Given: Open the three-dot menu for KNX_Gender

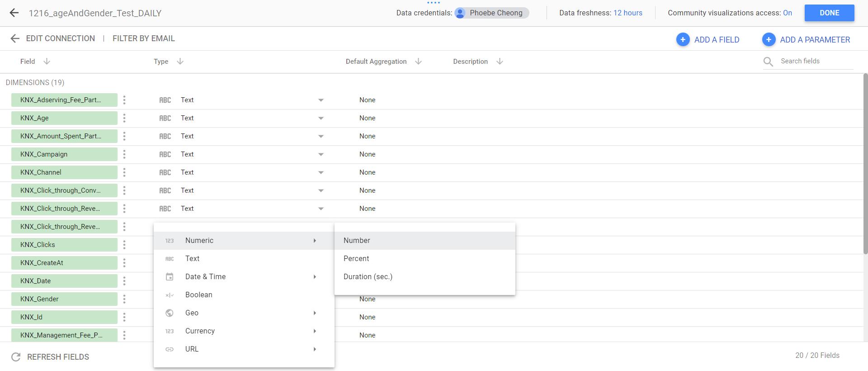Looking at the screenshot, I should pyautogui.click(x=124, y=299).
